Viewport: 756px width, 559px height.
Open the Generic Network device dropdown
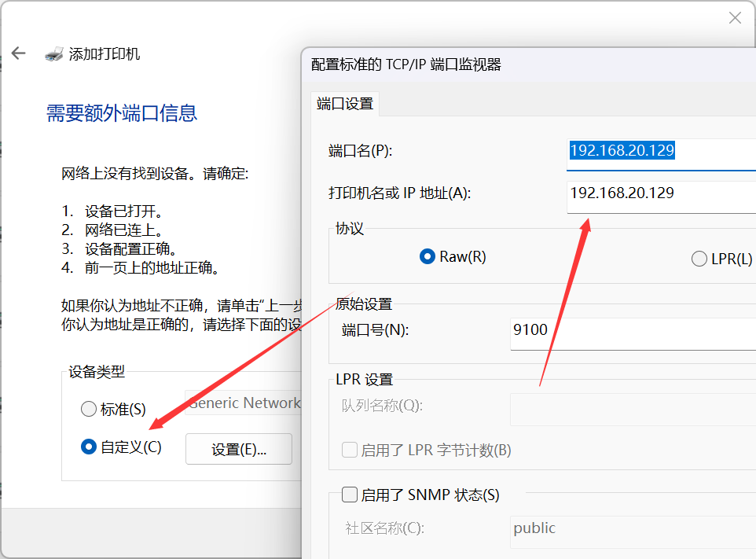pos(244,403)
